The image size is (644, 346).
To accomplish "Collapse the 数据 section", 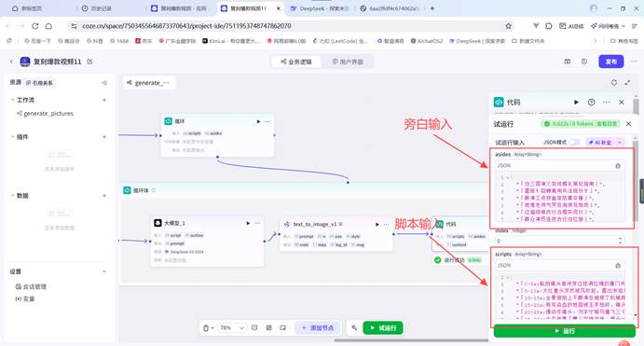I will pyautogui.click(x=12, y=196).
